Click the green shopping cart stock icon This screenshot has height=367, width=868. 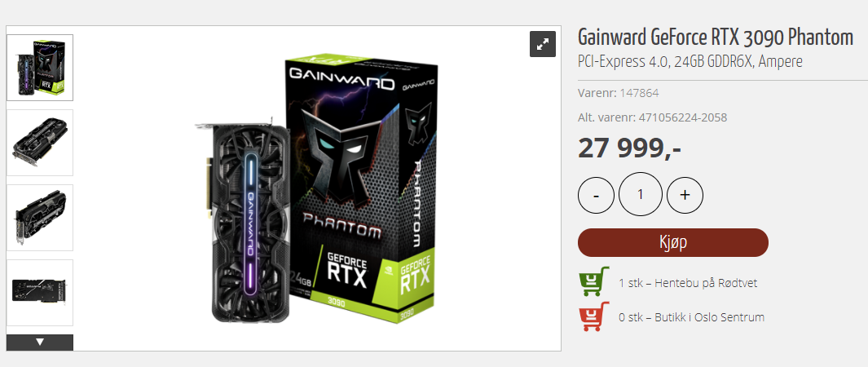[x=594, y=281]
